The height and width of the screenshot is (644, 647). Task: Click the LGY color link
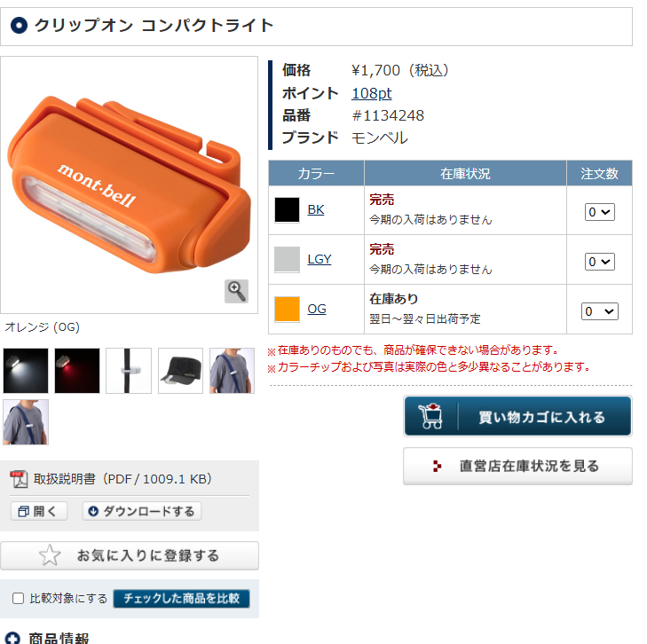(x=320, y=259)
